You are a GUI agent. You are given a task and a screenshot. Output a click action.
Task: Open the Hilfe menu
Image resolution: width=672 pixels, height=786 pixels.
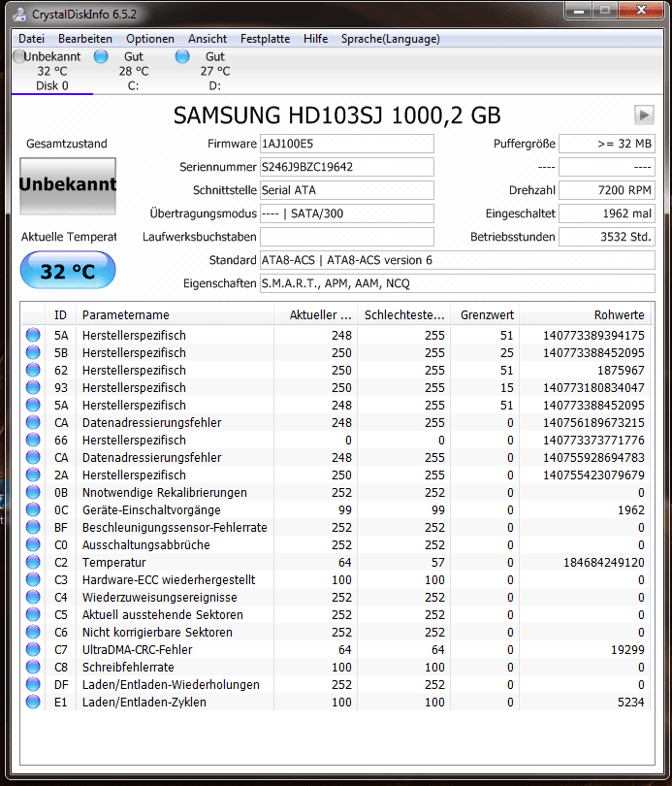315,39
